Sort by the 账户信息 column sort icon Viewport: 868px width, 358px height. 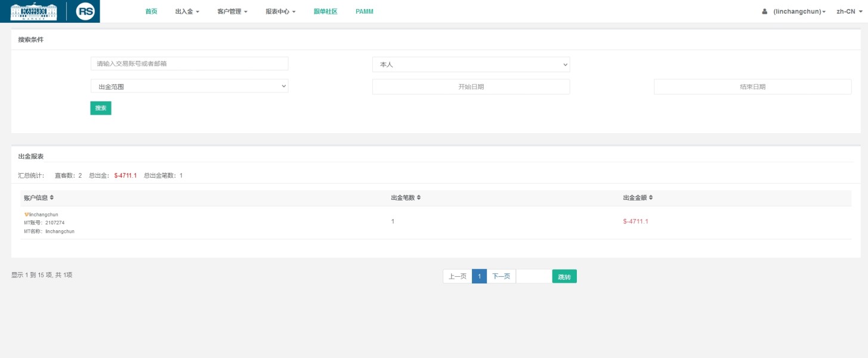52,197
